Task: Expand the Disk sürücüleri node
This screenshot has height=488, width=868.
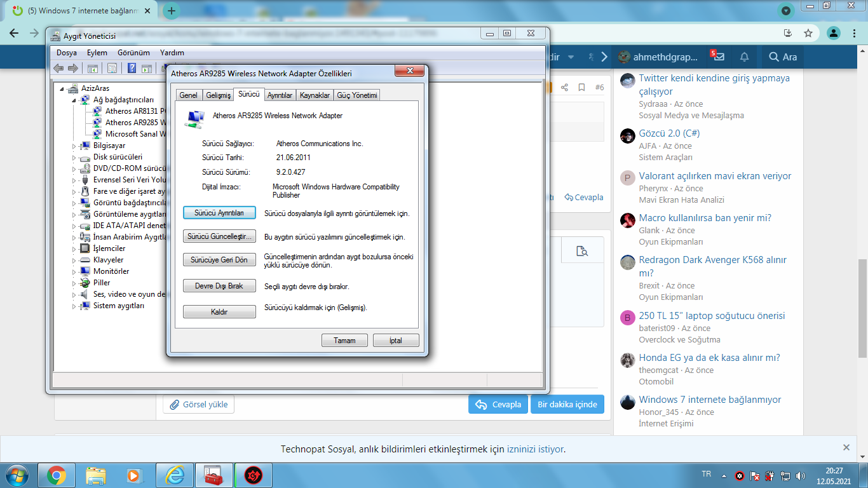Action: (x=74, y=158)
